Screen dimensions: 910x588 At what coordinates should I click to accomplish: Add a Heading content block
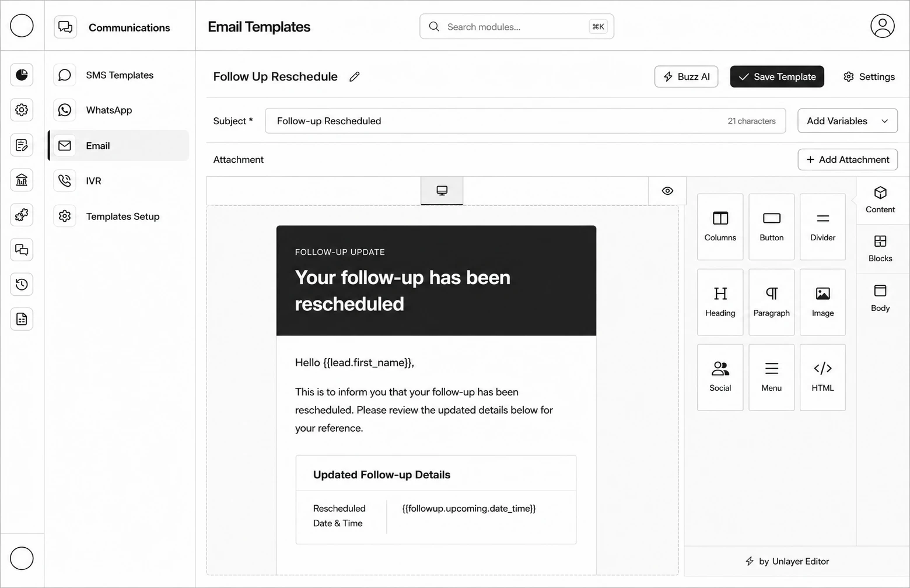tap(720, 302)
